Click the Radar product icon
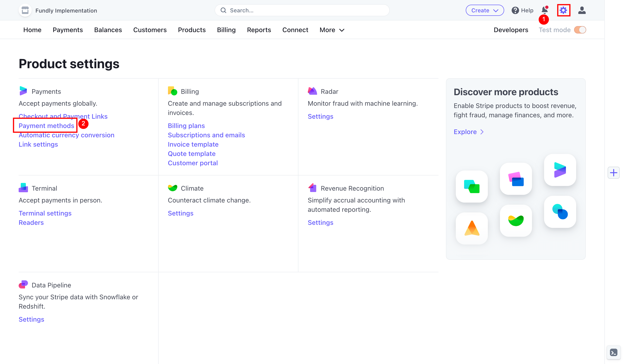This screenshot has height=364, width=623. pyautogui.click(x=312, y=91)
